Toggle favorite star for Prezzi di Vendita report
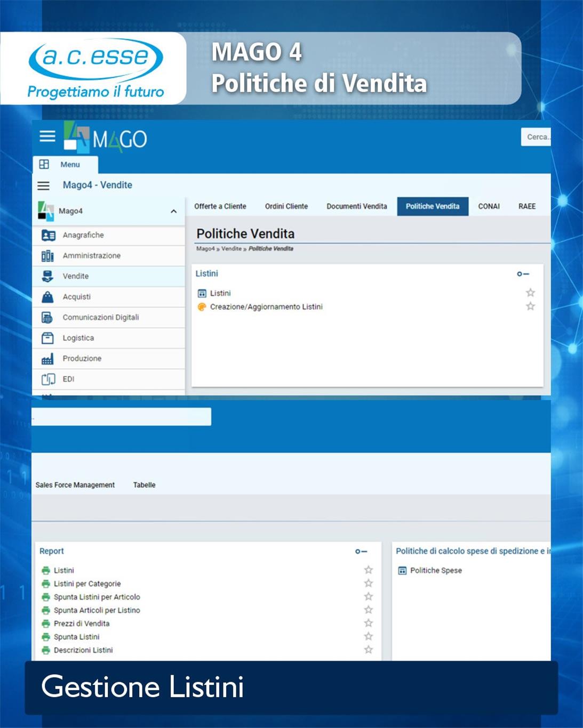 click(368, 623)
